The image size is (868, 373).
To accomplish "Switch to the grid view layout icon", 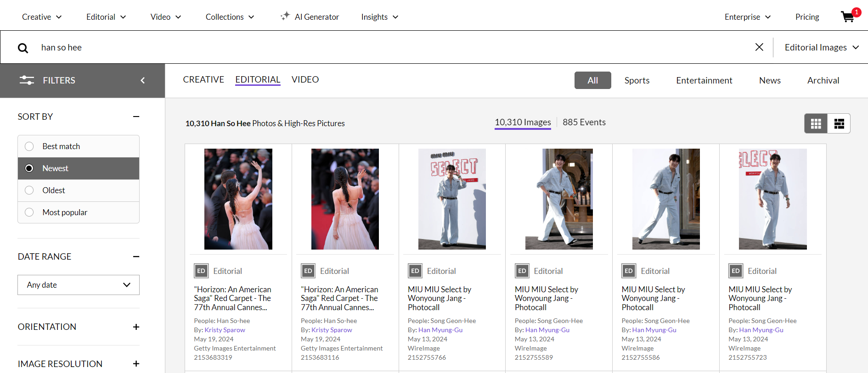I will click(x=816, y=123).
